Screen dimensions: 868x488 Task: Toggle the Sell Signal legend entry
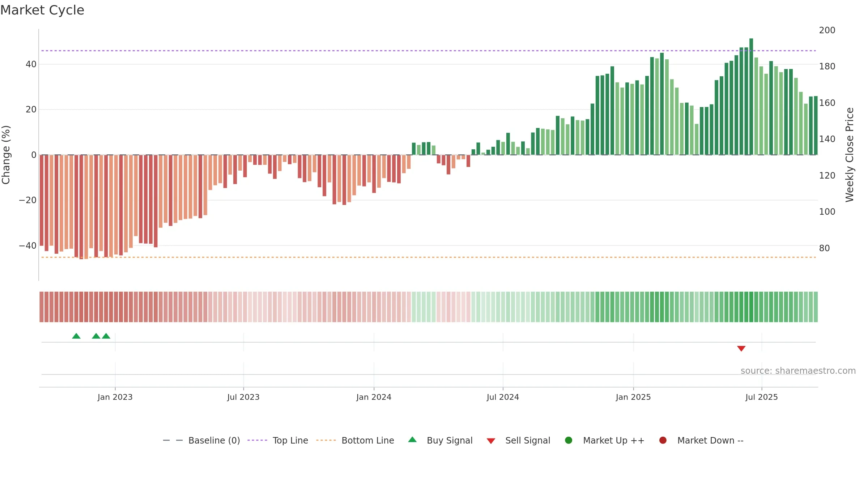click(x=518, y=440)
